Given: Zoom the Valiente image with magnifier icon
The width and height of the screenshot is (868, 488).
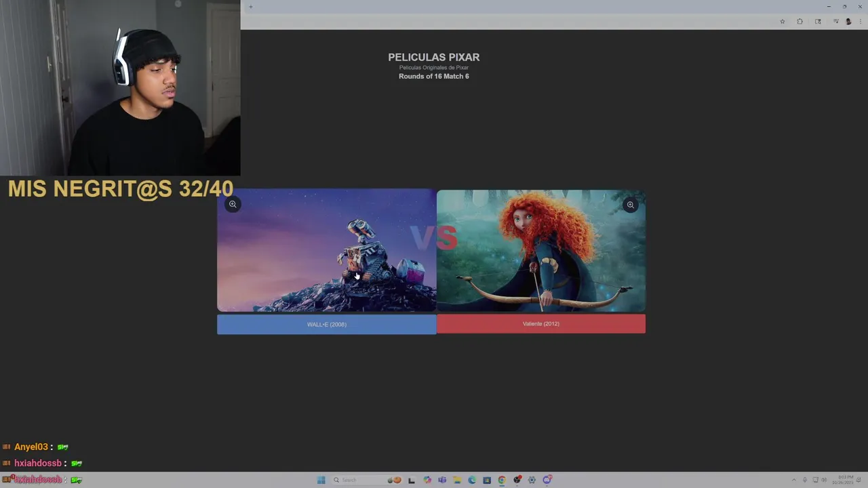Looking at the screenshot, I should point(630,205).
